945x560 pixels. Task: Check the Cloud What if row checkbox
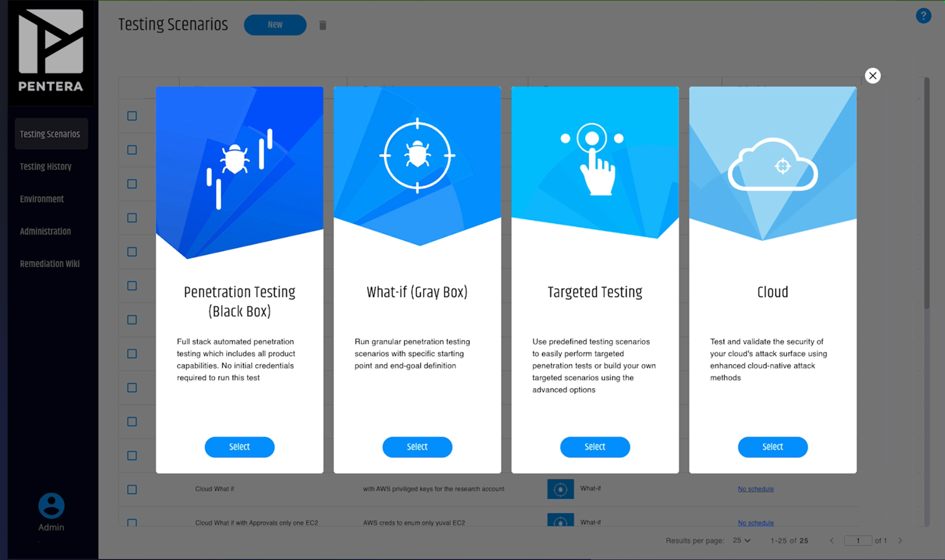click(132, 489)
